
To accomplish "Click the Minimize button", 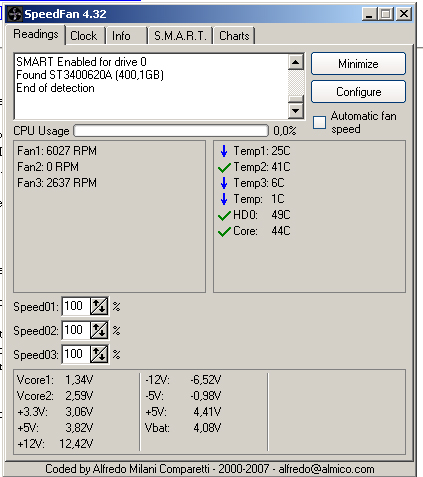I will (x=358, y=63).
